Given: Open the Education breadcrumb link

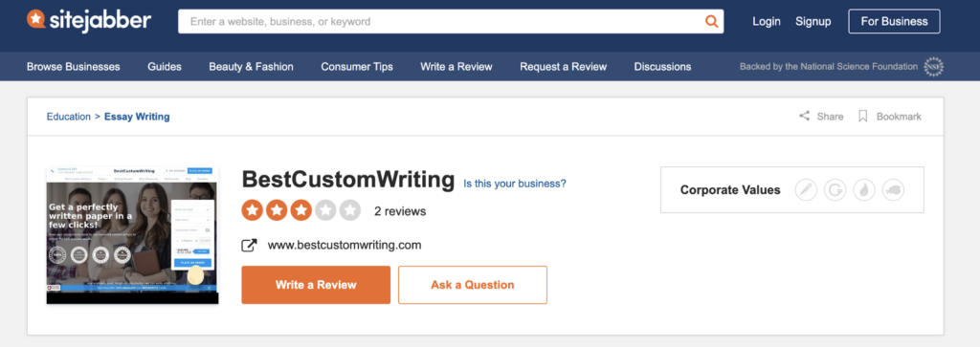Looking at the screenshot, I should [69, 117].
